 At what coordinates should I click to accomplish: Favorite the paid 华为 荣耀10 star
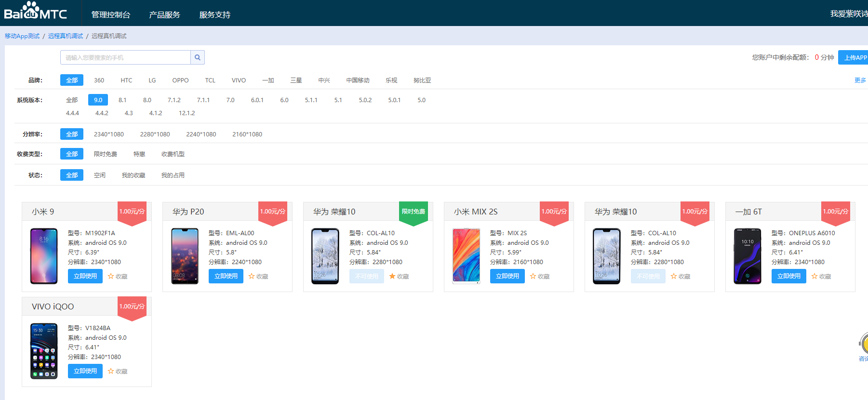coord(674,276)
